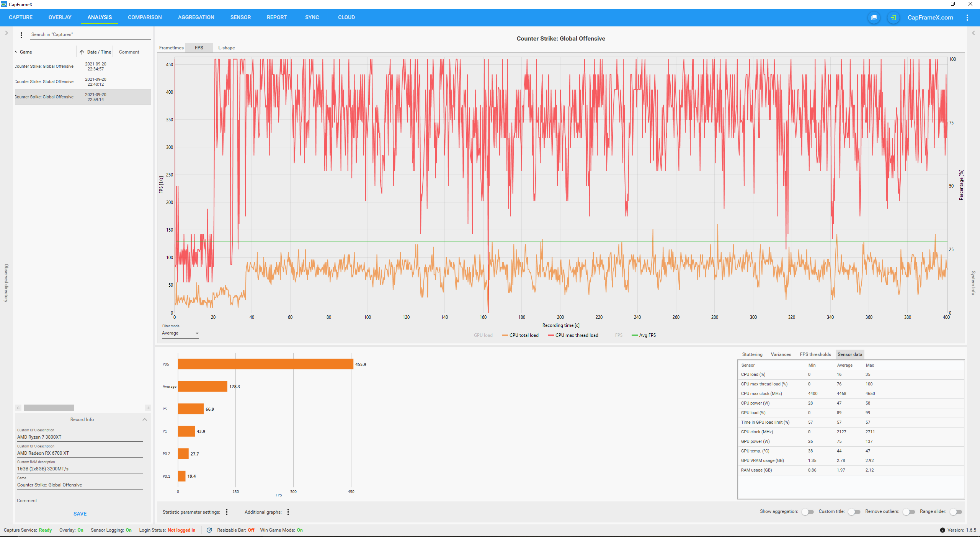Click the CapFrameX app icon in title bar

4,4
